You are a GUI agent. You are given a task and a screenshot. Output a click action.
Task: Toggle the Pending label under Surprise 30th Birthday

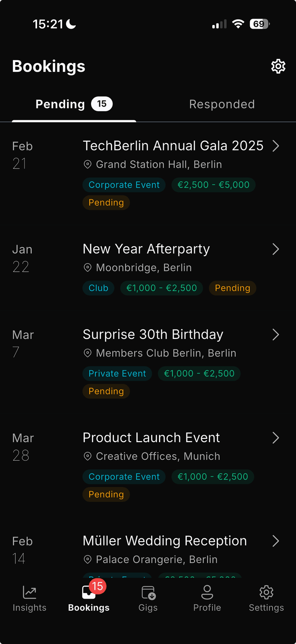(106, 391)
